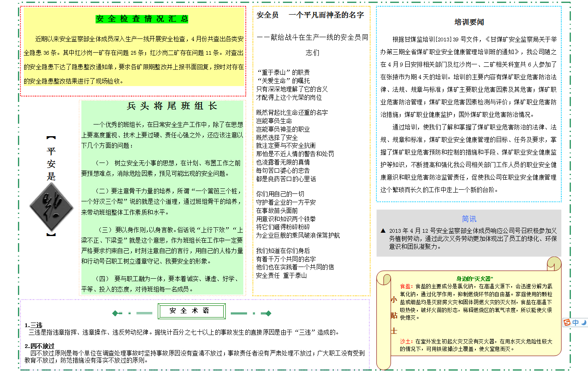Click the blue 简讯 heading
Image resolution: width=588 pixels, height=371 pixels.
469,219
